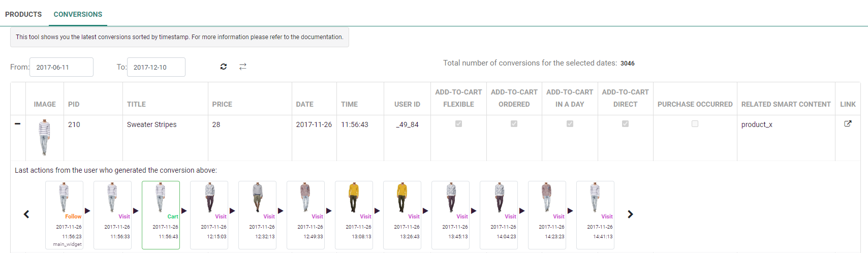Collapse the row with the minus icon

tap(18, 123)
